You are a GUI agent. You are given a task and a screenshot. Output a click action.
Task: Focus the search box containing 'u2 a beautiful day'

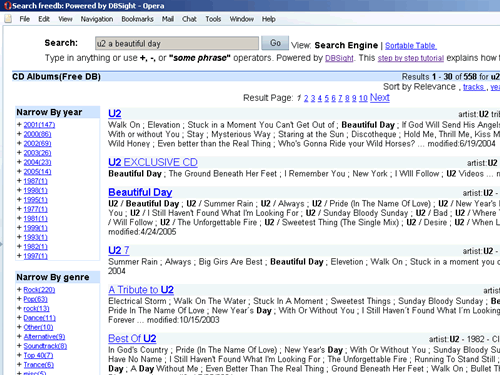pyautogui.click(x=177, y=43)
